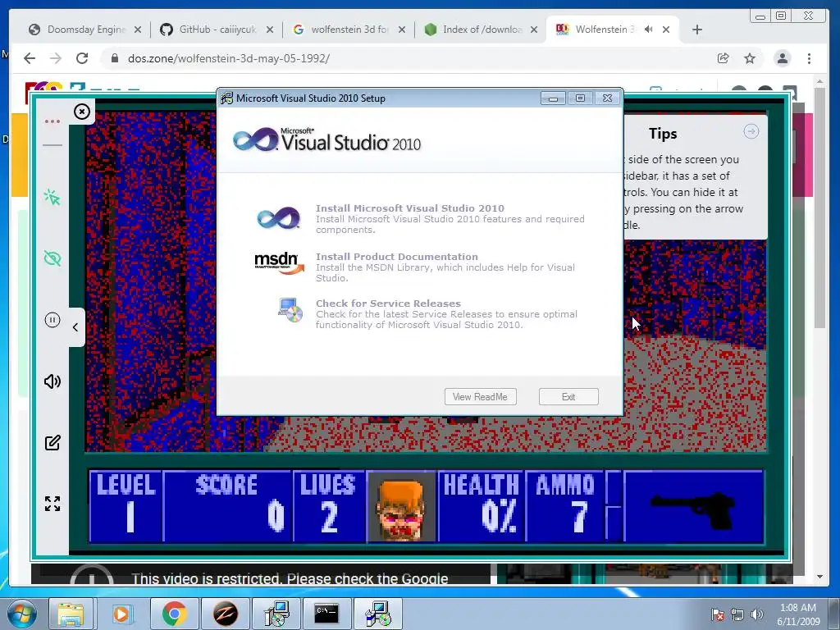Click Install Microsoft Visual Studio 2010 heading

point(410,208)
